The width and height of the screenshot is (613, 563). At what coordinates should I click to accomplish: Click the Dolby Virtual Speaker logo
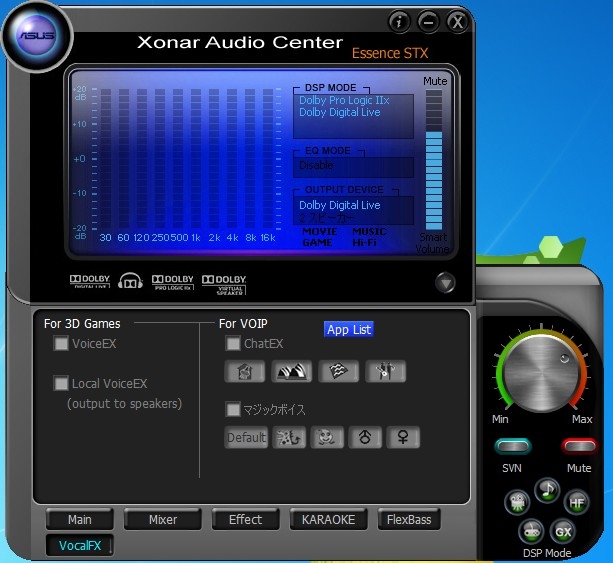[224, 285]
